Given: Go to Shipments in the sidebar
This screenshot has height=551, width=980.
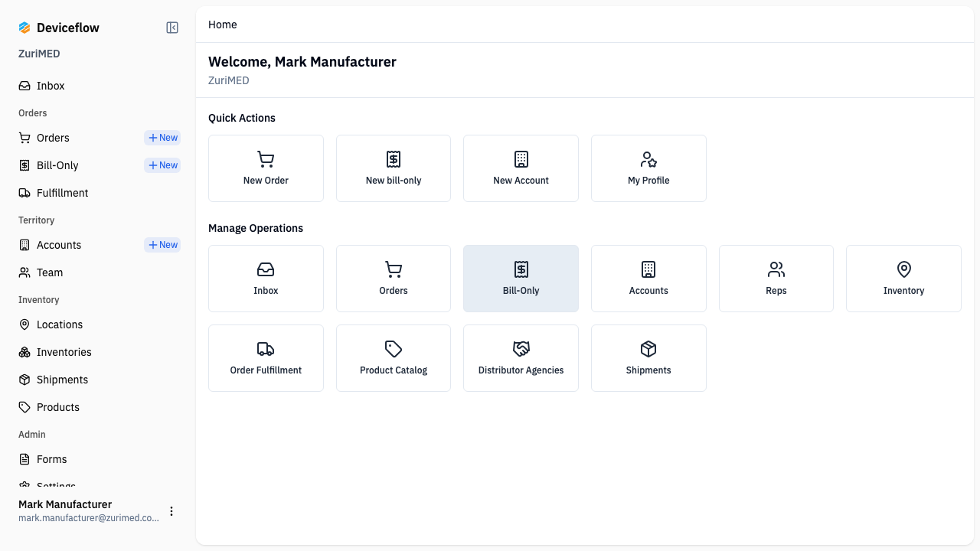Looking at the screenshot, I should 98,380.
